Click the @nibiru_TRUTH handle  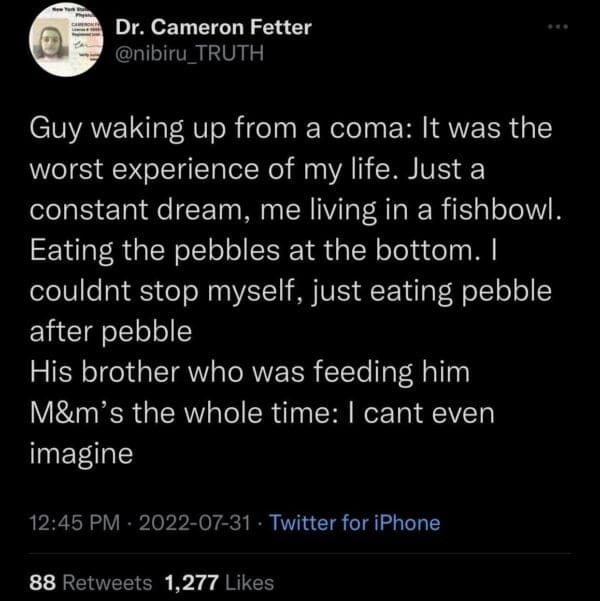(x=187, y=53)
